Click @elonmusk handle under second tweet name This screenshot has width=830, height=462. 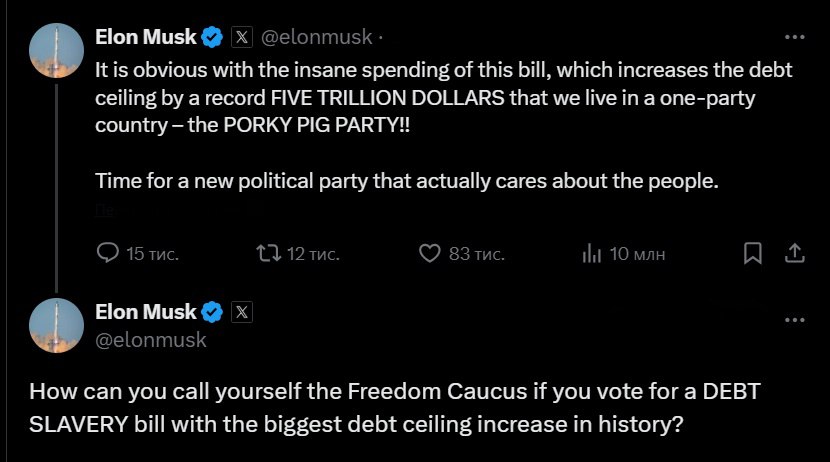coord(151,340)
